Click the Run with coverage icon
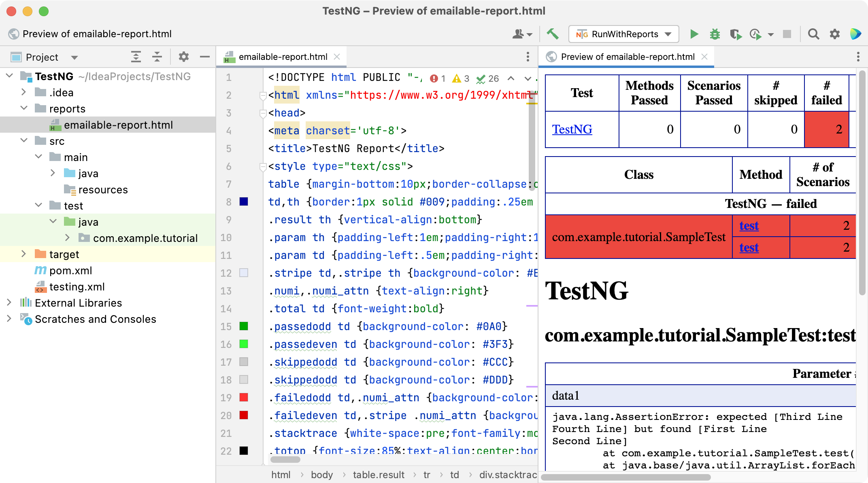868x483 pixels. (734, 34)
